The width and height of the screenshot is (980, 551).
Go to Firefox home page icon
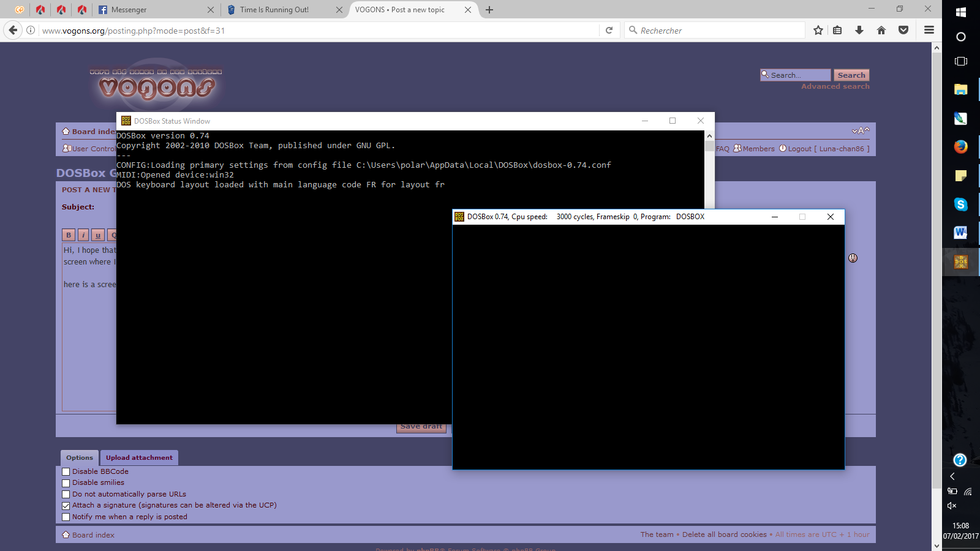pyautogui.click(x=881, y=30)
